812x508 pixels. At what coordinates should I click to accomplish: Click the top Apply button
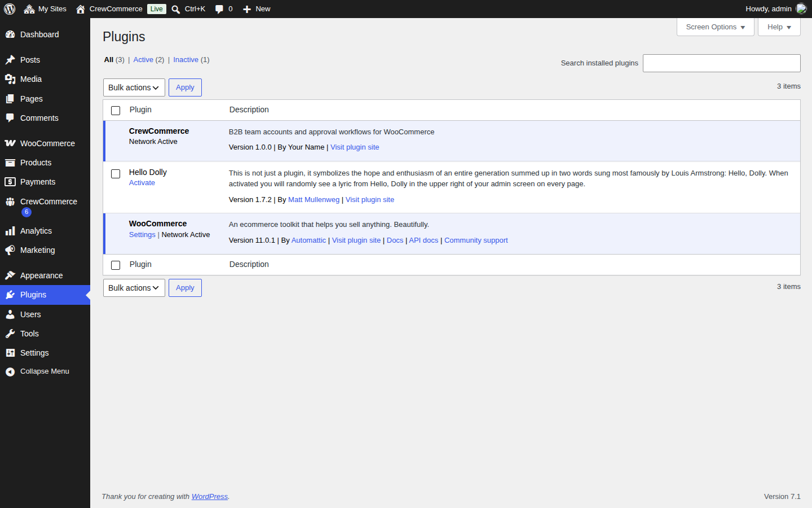[185, 87]
